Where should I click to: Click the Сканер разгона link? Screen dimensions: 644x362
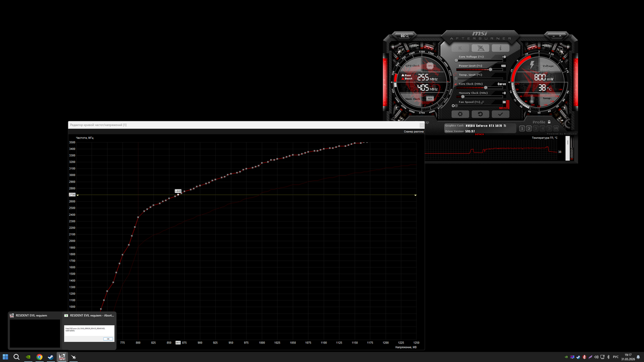coord(414,132)
